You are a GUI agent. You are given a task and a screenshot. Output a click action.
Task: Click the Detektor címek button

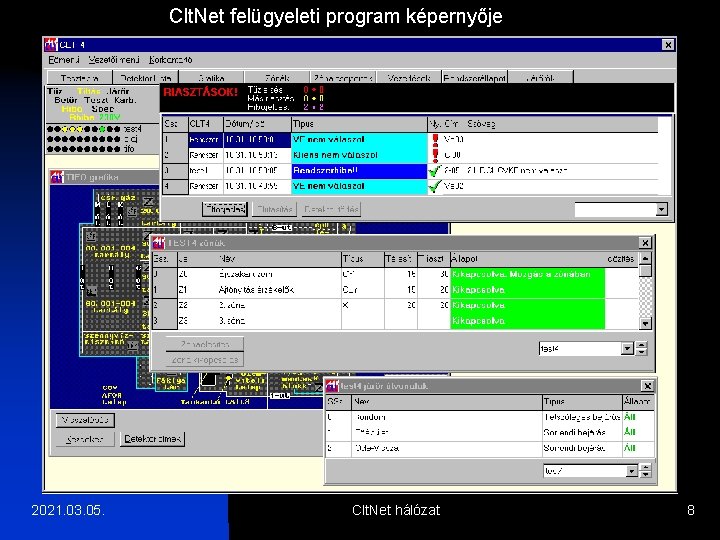tap(152, 439)
